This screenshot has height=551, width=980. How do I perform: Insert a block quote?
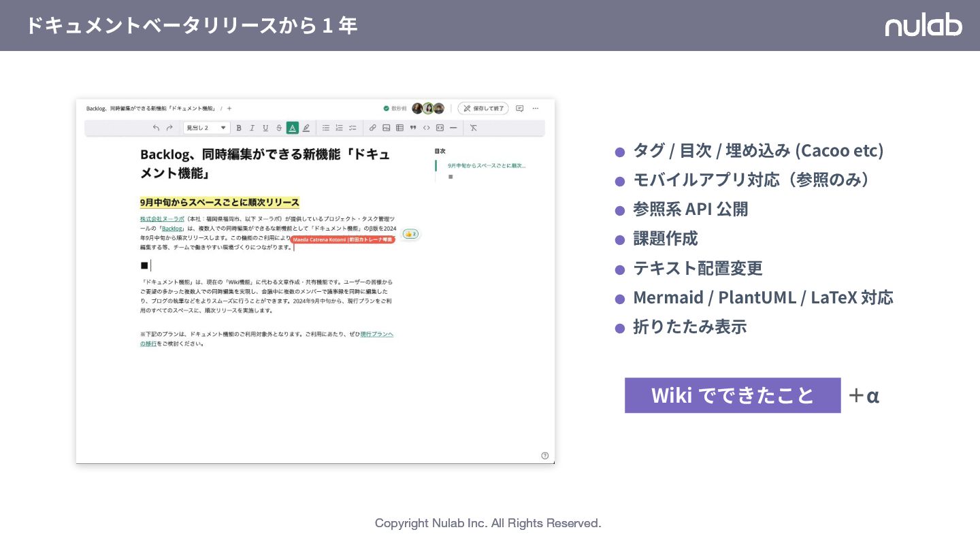(x=413, y=128)
